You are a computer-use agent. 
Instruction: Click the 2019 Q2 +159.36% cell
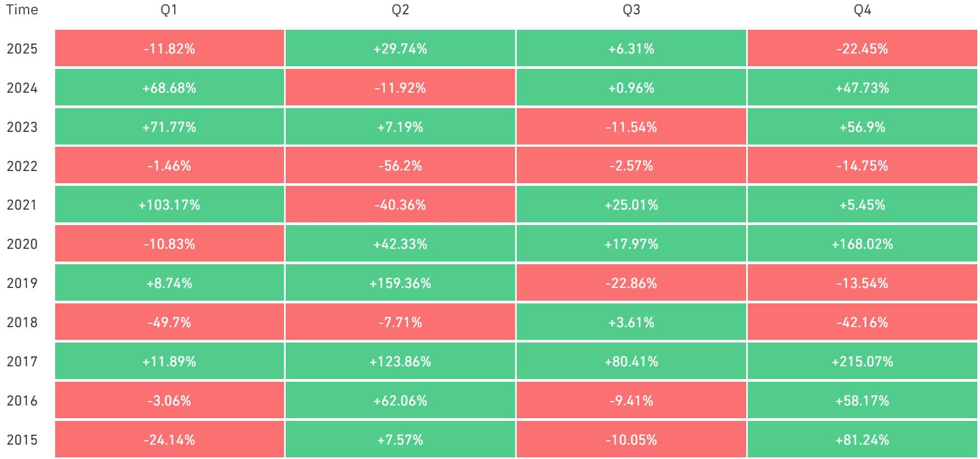pos(400,283)
